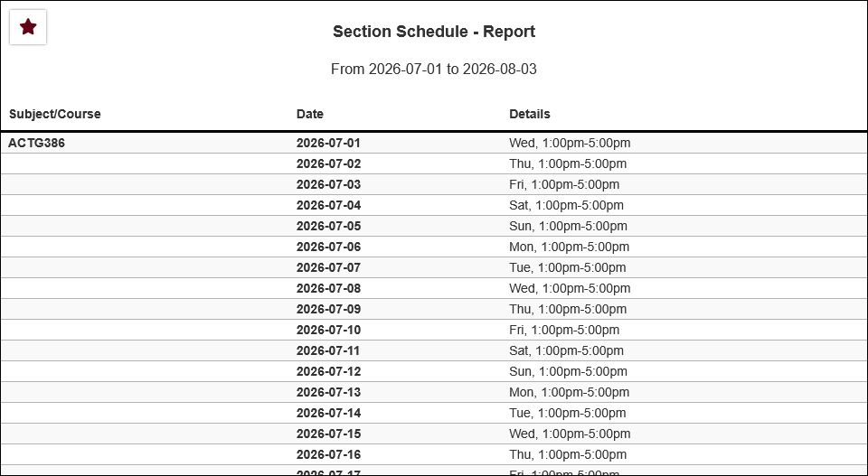Click the 2026-07-16 date cell

click(329, 454)
